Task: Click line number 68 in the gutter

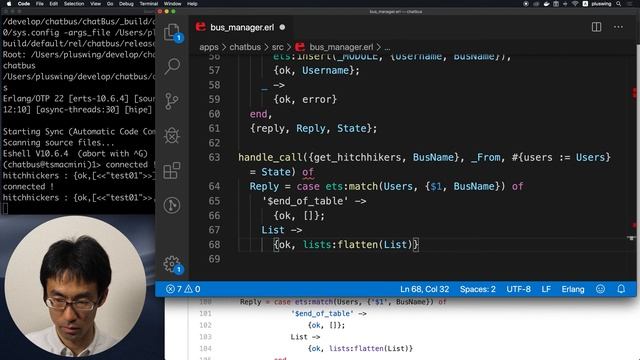Action: (x=214, y=244)
